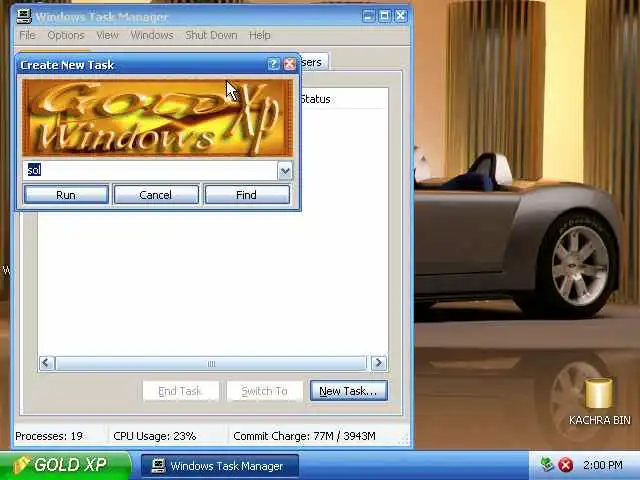The width and height of the screenshot is (640, 480).
Task: Click the horizontal scrollbar thumb
Action: pos(211,363)
